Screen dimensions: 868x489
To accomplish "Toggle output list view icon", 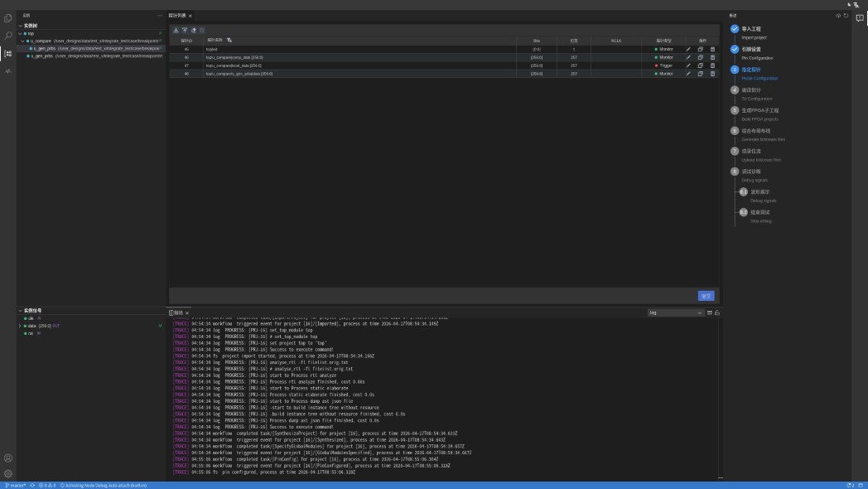I will 710,313.
